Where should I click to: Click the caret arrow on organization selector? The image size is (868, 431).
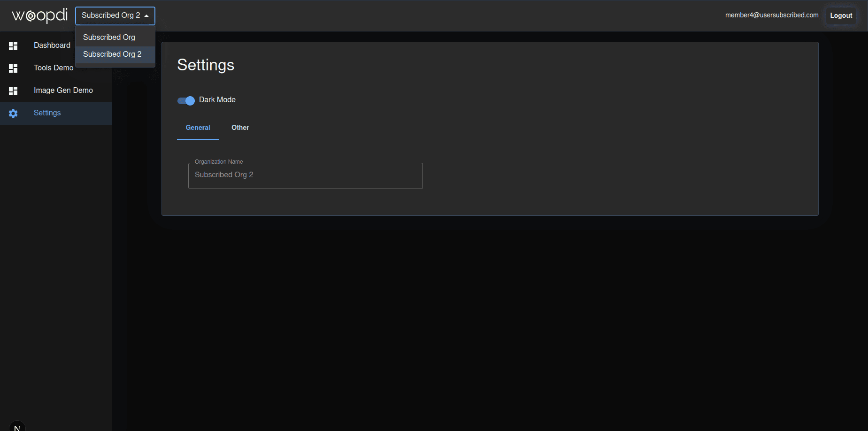tap(146, 16)
